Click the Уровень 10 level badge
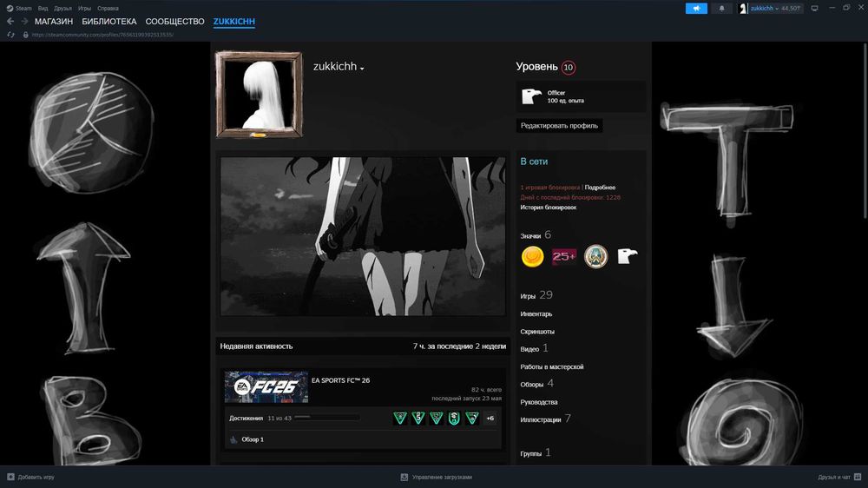This screenshot has width=868, height=488. pos(568,68)
